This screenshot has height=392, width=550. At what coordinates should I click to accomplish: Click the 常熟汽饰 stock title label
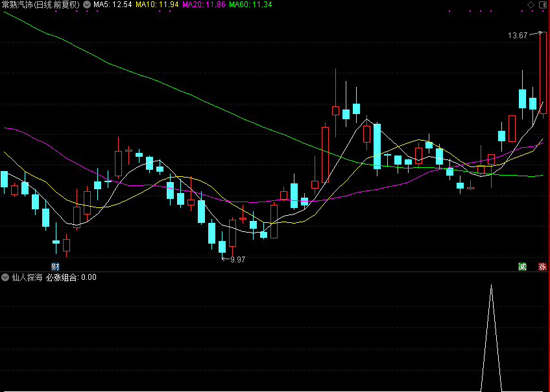40,5
